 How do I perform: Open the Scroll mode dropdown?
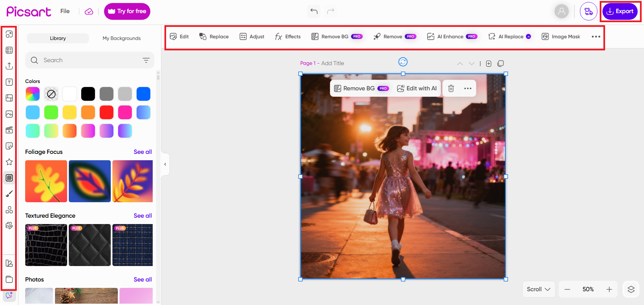[x=538, y=289]
